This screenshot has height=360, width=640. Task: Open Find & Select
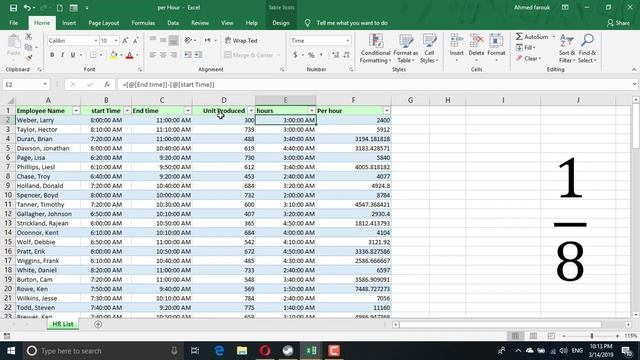[x=587, y=48]
